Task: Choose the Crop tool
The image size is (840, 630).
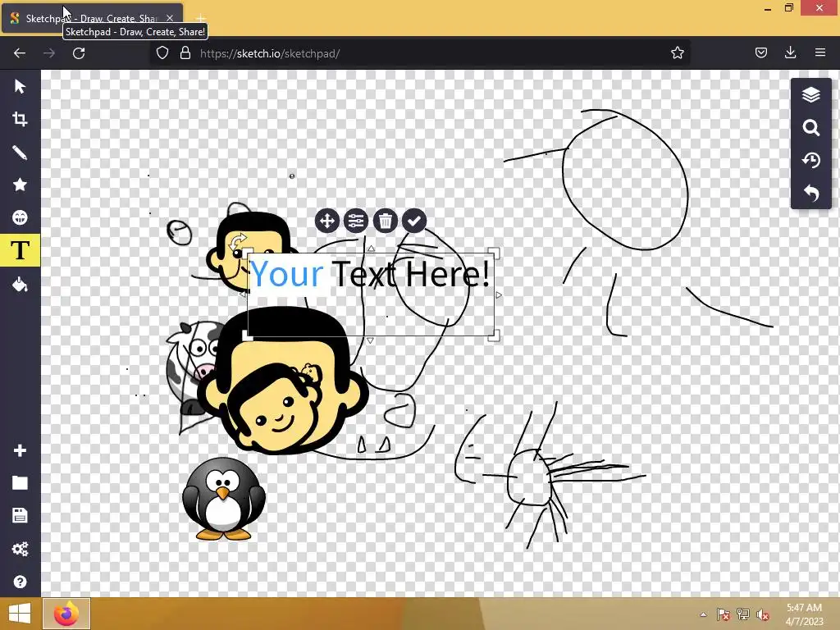Action: [20, 119]
